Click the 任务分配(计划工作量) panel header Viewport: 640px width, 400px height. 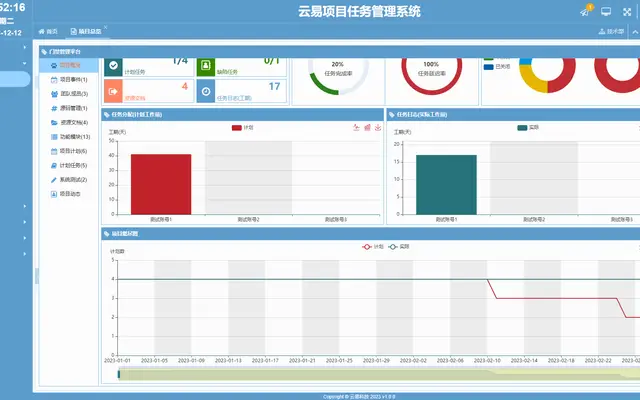242,115
